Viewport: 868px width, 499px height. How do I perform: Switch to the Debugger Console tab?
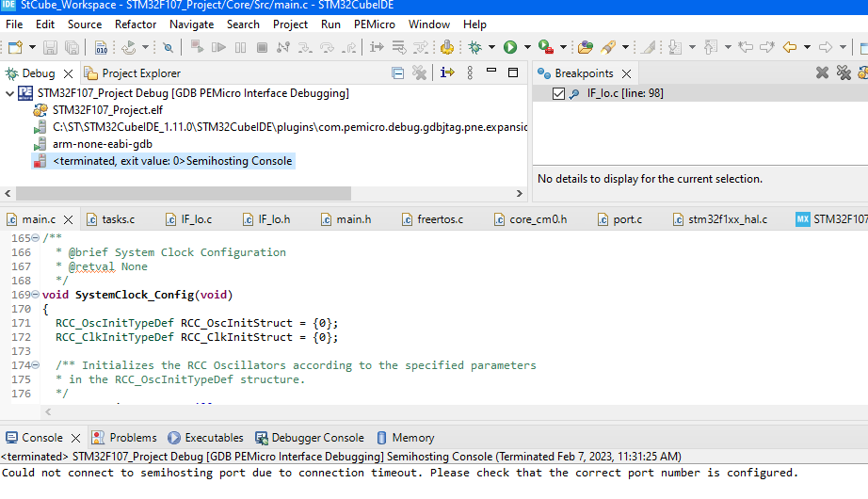[310, 438]
